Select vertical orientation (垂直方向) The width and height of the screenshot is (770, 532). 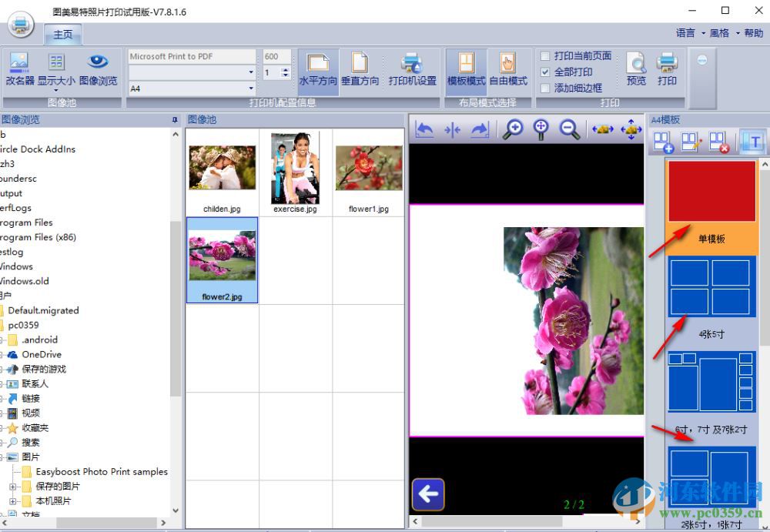tap(360, 69)
